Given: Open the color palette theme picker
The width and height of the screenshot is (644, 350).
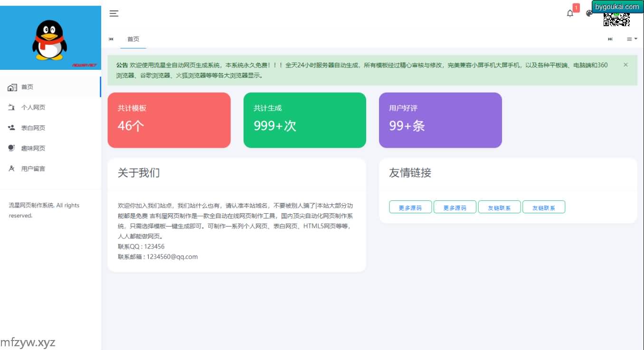Looking at the screenshot, I should pos(589,14).
